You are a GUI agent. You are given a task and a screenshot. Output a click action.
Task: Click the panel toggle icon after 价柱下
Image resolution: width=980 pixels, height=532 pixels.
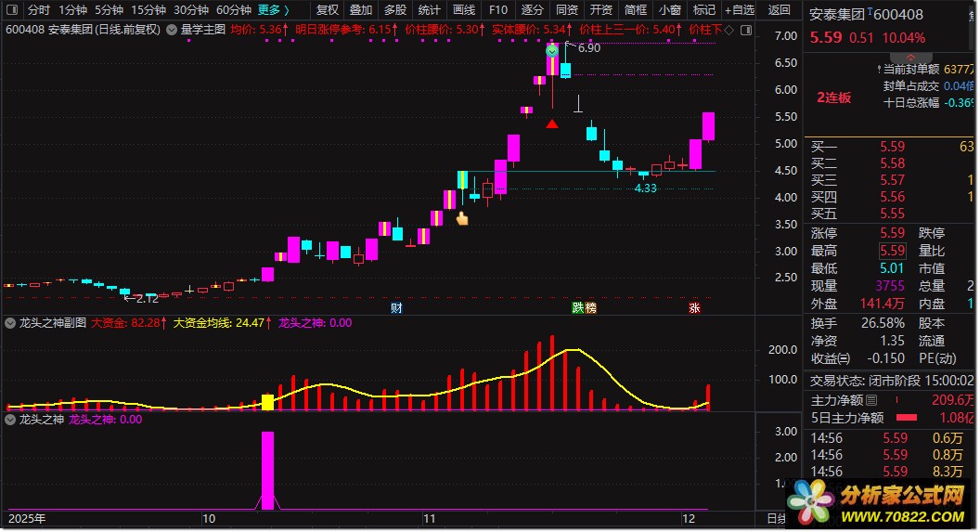click(745, 30)
